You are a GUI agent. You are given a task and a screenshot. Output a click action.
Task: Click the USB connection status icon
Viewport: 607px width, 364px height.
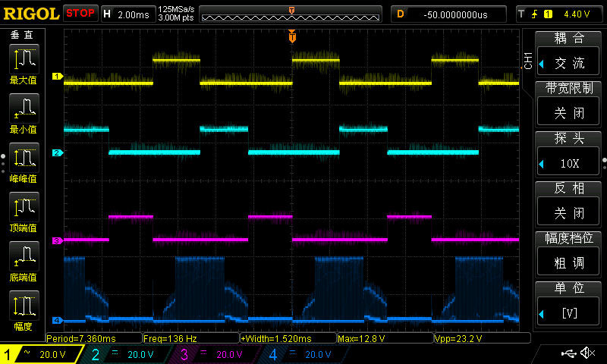coord(568,353)
